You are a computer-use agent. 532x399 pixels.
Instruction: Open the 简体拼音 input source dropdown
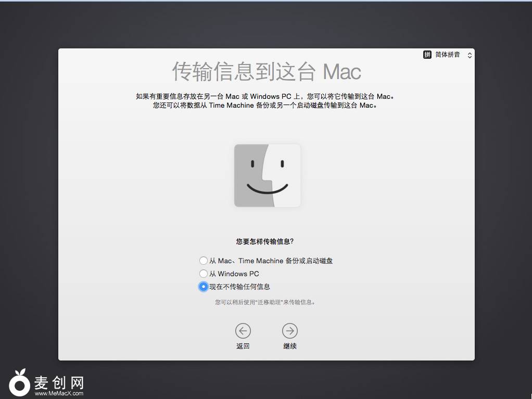[x=448, y=55]
